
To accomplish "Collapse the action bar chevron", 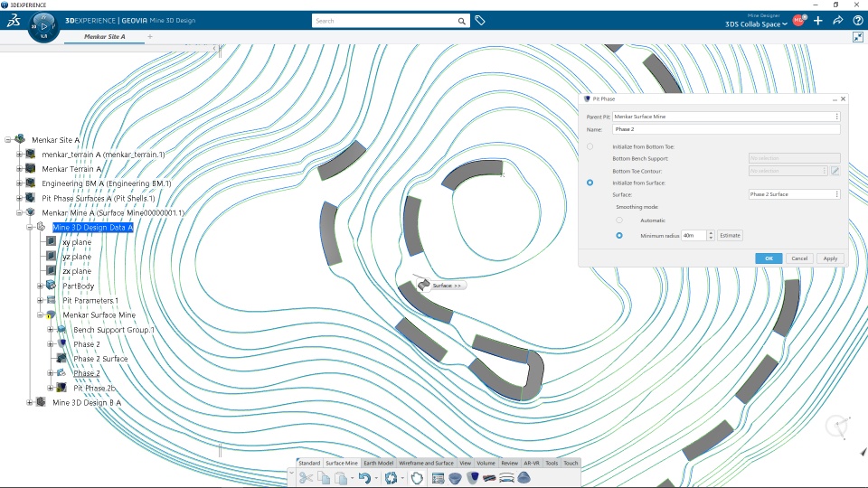I will (x=292, y=474).
